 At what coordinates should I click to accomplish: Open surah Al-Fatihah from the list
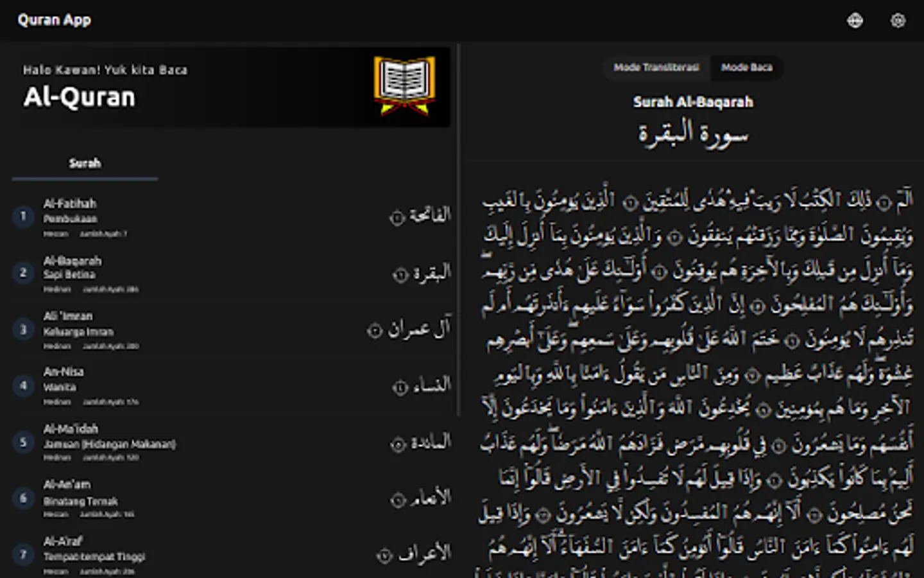(x=231, y=217)
